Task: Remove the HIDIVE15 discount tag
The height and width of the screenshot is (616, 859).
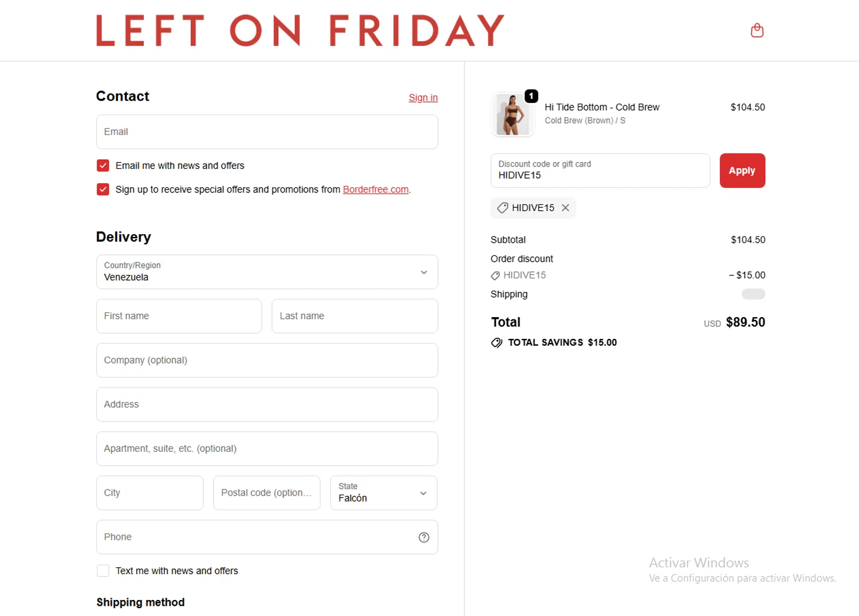Action: (x=565, y=208)
